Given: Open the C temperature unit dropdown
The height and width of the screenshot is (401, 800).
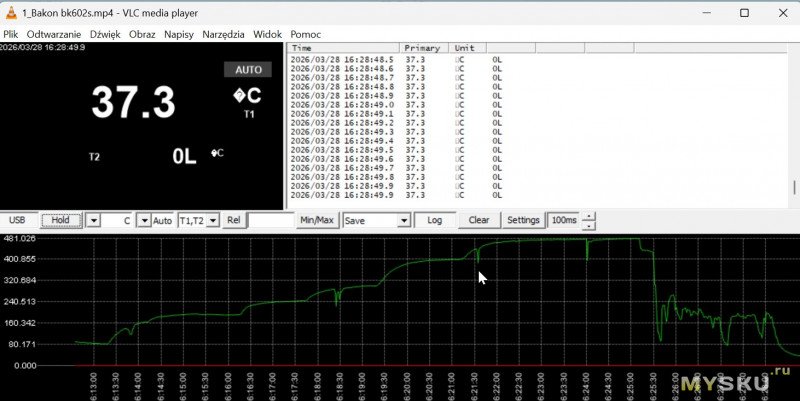Looking at the screenshot, I should 143,220.
